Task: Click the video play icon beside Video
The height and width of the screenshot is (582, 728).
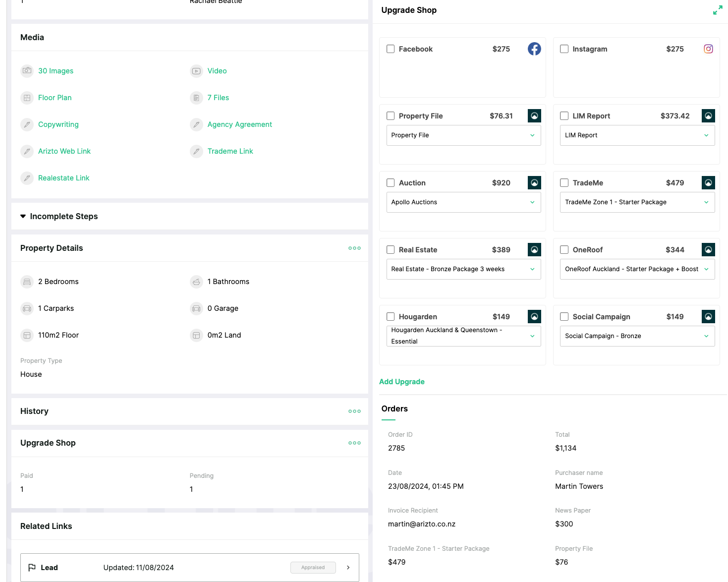Action: point(197,71)
